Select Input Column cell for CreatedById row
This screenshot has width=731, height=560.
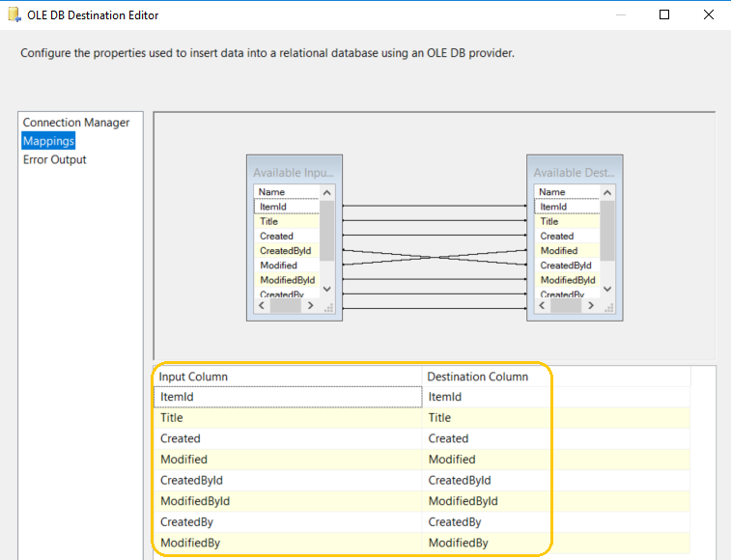[x=288, y=480]
